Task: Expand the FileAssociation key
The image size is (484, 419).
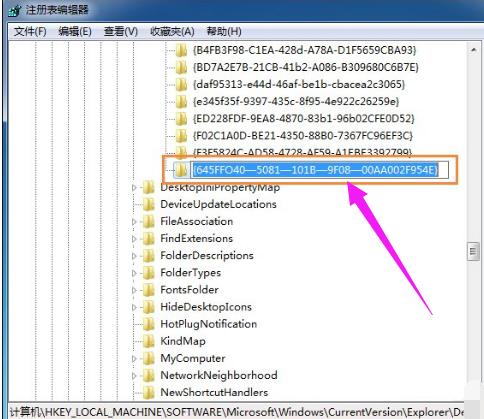Action: tap(134, 222)
